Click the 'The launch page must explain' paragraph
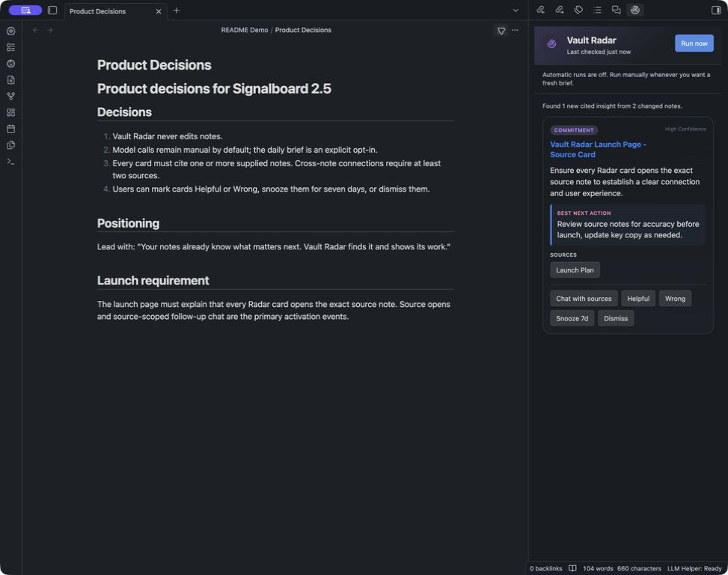728x575 pixels. click(x=273, y=311)
